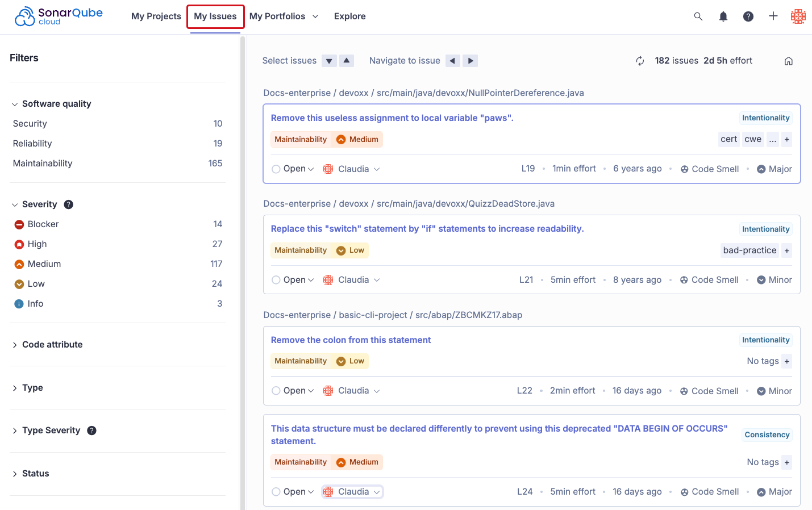This screenshot has width=812, height=510.
Task: Open the Explore tab
Action: [350, 16]
